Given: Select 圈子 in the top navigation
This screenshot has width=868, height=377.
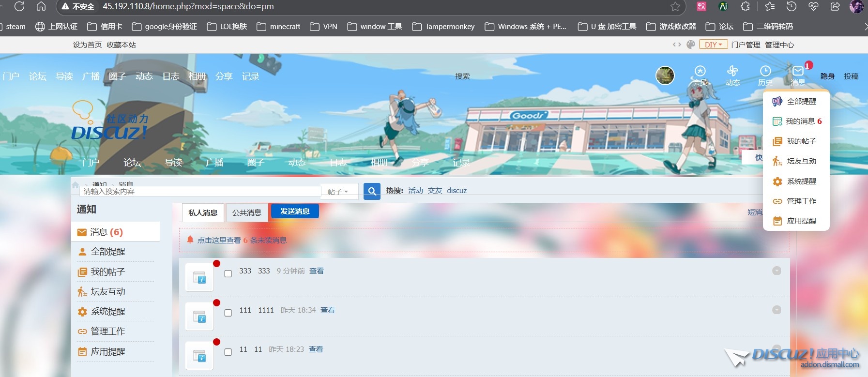Looking at the screenshot, I should tap(117, 76).
